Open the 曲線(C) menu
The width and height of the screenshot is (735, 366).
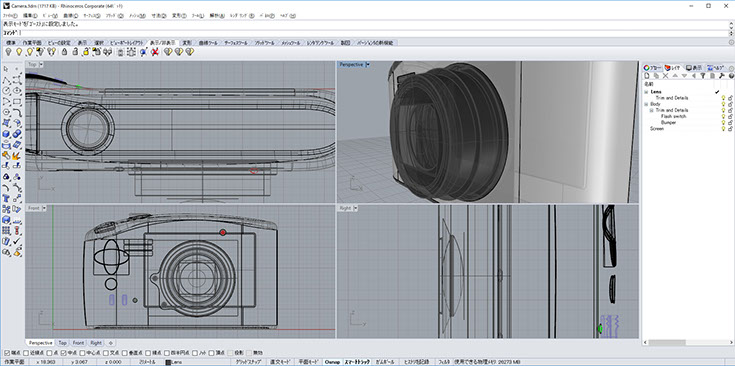(x=70, y=15)
